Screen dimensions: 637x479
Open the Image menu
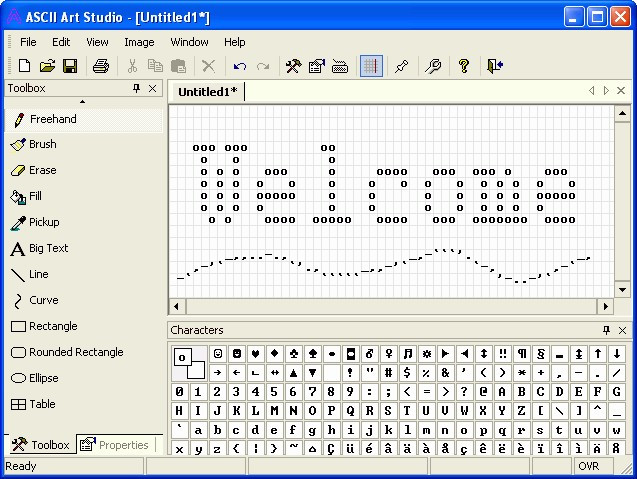point(139,42)
